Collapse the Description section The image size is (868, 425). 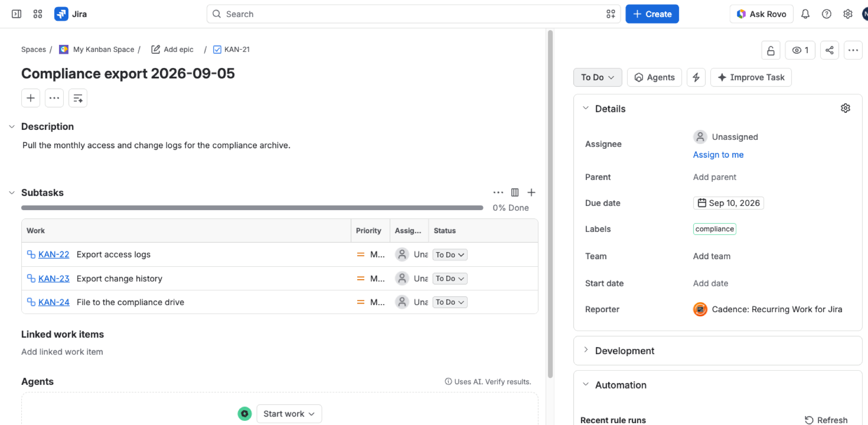point(12,127)
